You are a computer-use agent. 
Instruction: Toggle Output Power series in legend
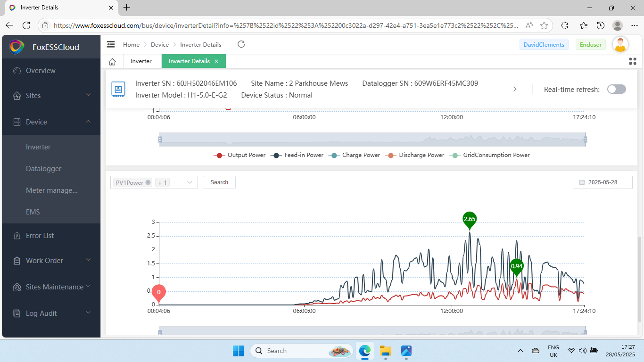click(239, 155)
